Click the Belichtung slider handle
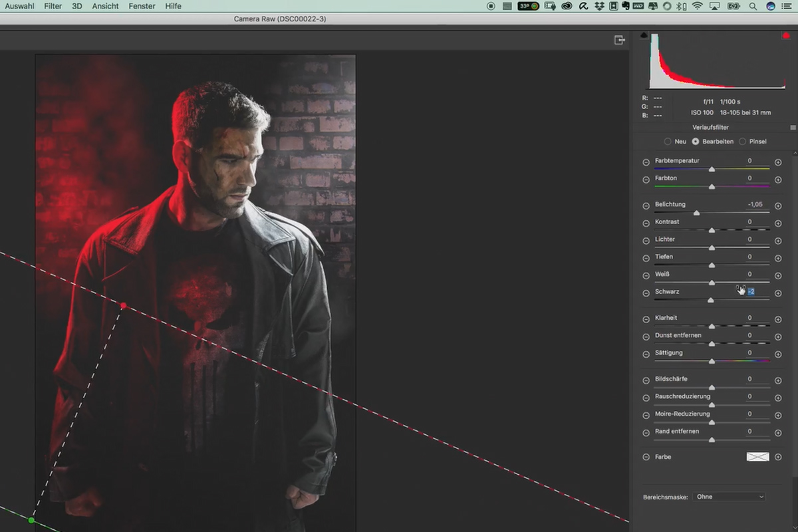The width and height of the screenshot is (798, 532). click(696, 213)
